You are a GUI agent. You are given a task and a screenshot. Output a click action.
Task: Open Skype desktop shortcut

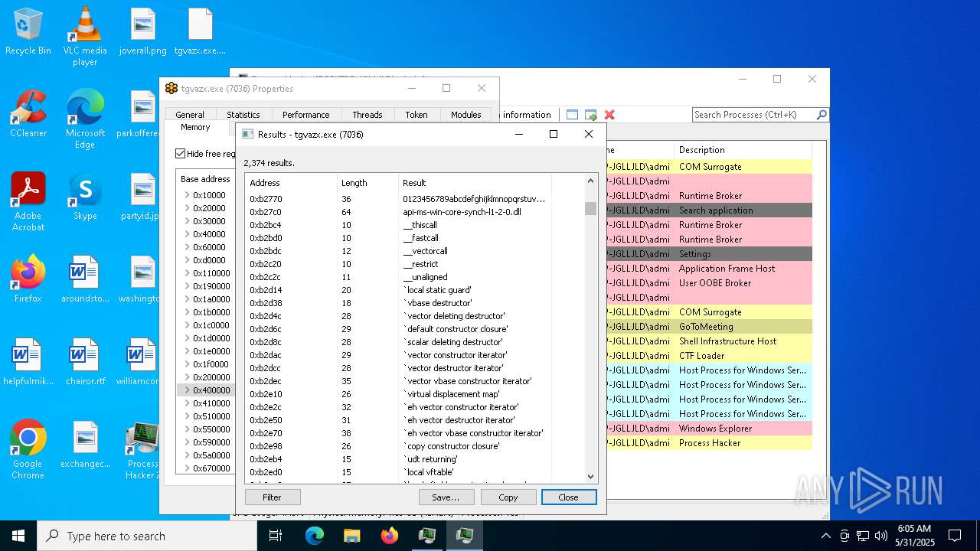tap(85, 197)
